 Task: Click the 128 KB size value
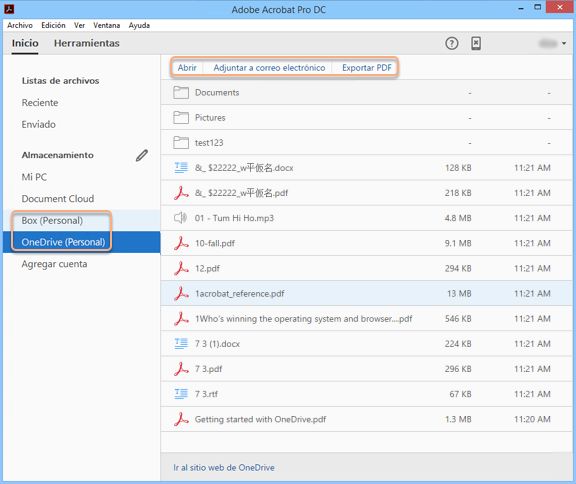click(458, 168)
